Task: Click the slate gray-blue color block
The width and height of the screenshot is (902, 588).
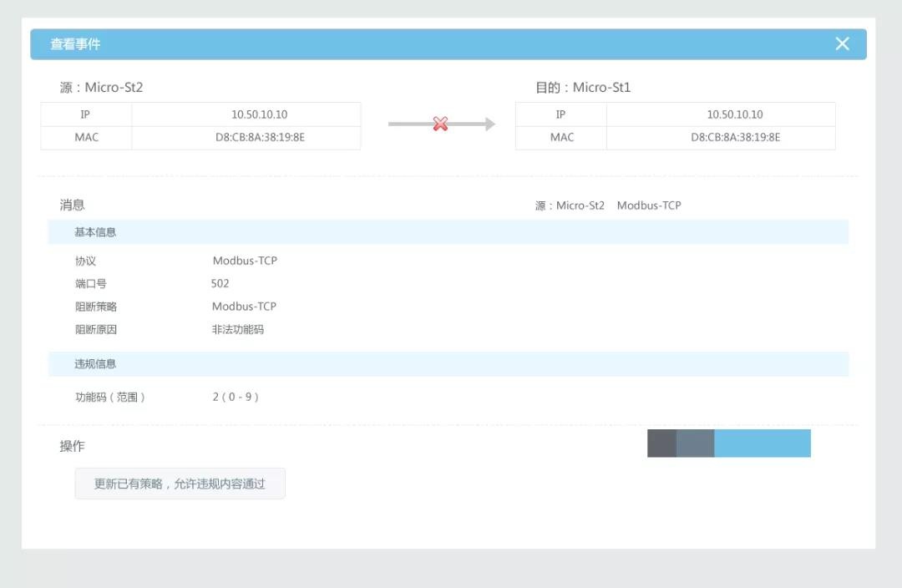Action: (695, 444)
